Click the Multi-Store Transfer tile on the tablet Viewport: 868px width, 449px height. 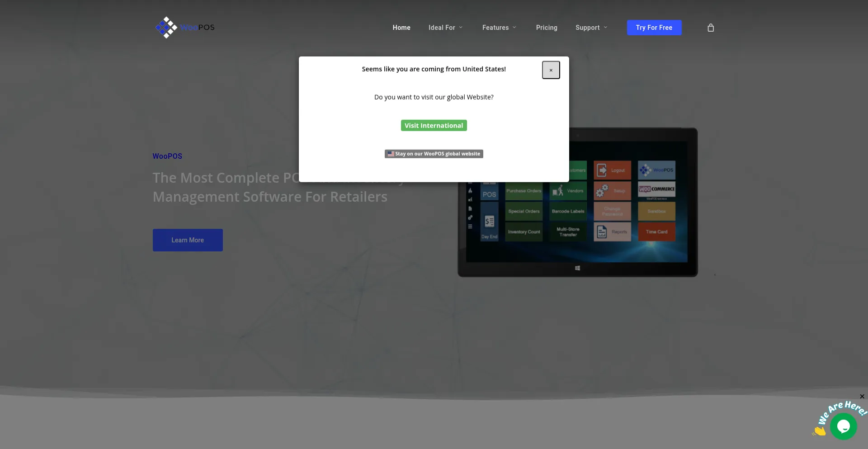coord(568,232)
